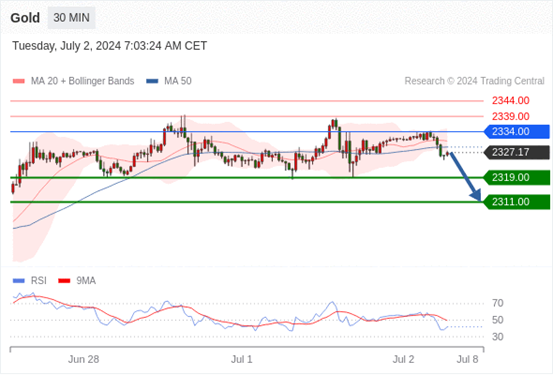Click the Jun 28 date axis label
The height and width of the screenshot is (375, 553).
coord(84,359)
